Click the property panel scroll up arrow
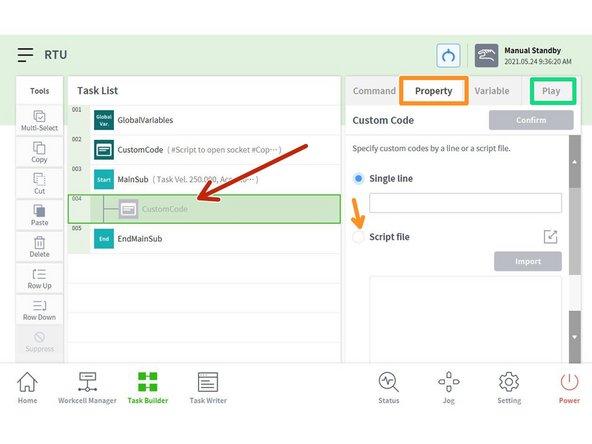 coord(574,162)
